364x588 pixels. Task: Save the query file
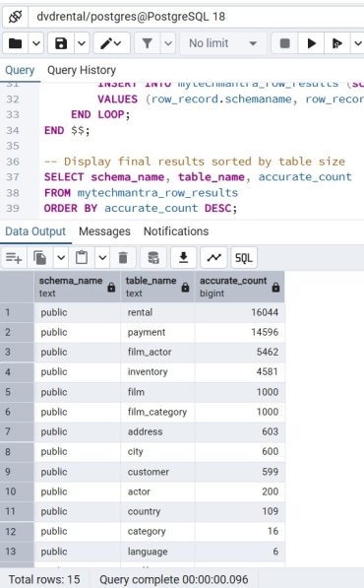tap(61, 43)
